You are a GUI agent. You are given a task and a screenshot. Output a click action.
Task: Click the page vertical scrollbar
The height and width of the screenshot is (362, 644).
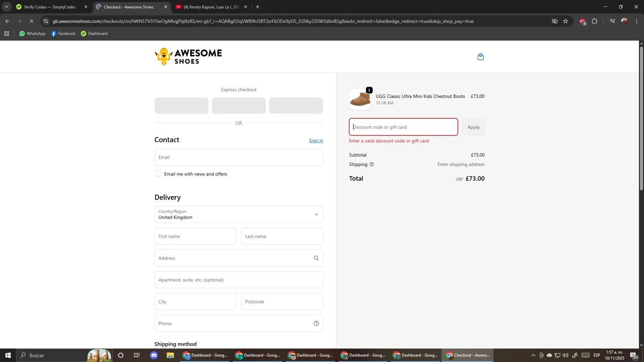[x=641, y=118]
